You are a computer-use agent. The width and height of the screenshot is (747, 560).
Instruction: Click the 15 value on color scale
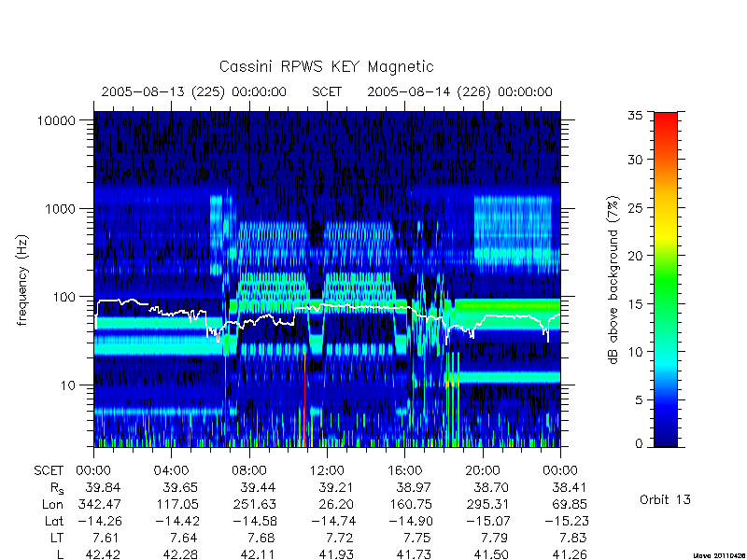[635, 304]
